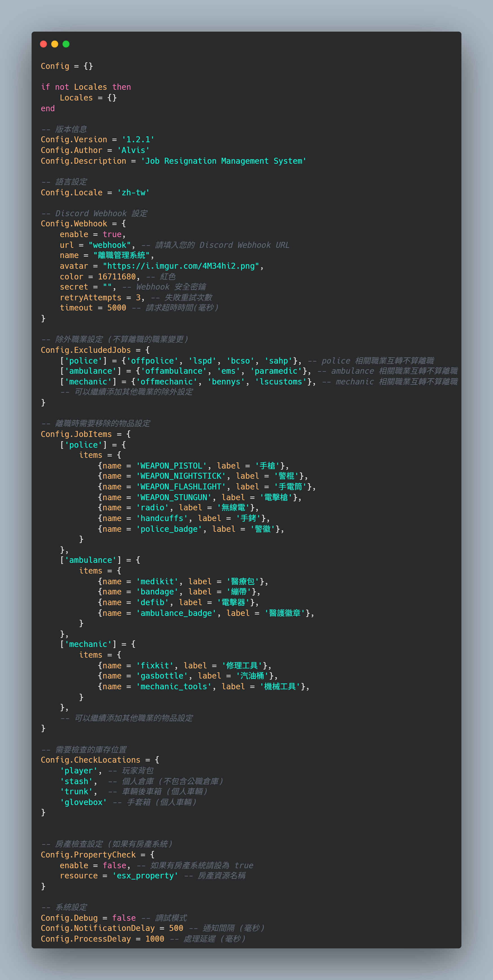Image resolution: width=493 pixels, height=980 pixels.
Task: Click the '-- 版本信息' comment
Action: pos(64,129)
